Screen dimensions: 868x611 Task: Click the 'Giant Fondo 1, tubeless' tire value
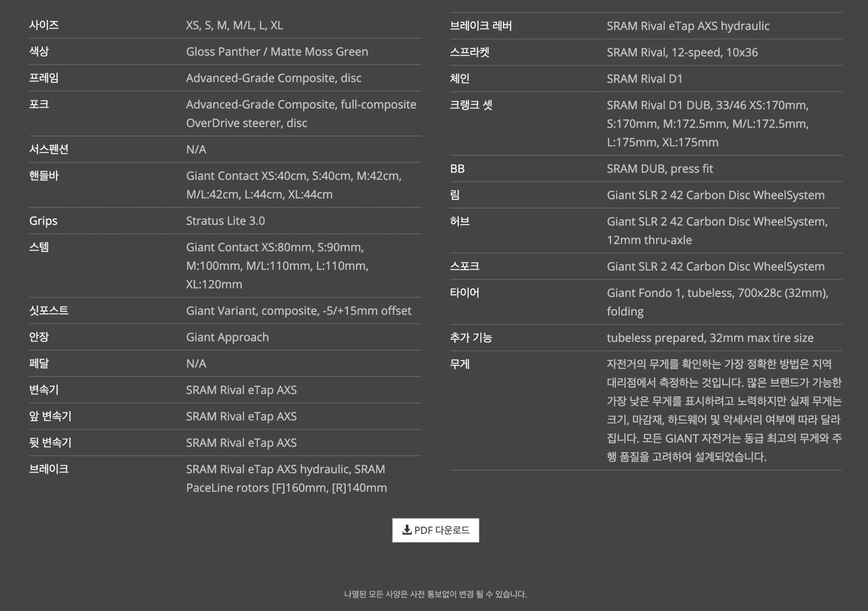[x=718, y=302]
